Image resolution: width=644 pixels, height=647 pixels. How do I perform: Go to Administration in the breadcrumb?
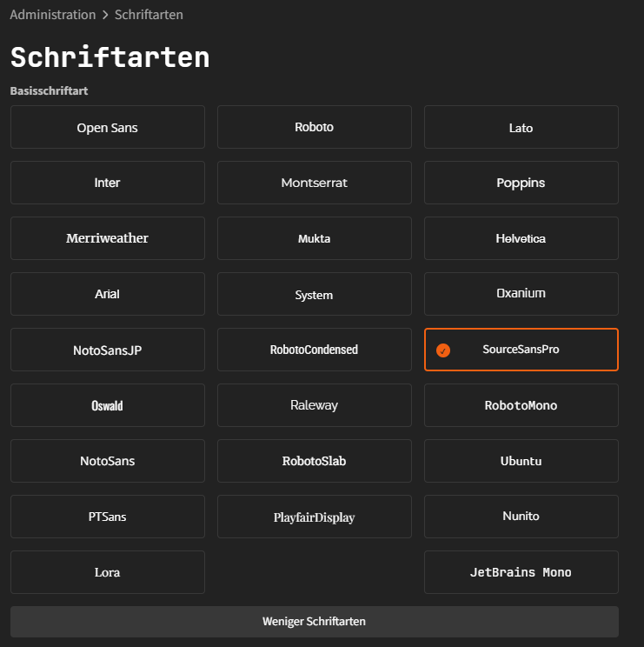point(53,15)
